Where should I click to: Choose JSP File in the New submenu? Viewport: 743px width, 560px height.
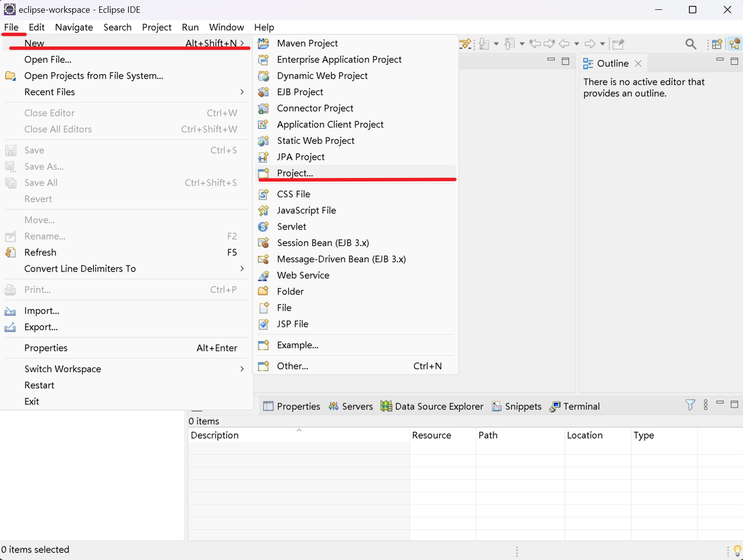coord(356,324)
